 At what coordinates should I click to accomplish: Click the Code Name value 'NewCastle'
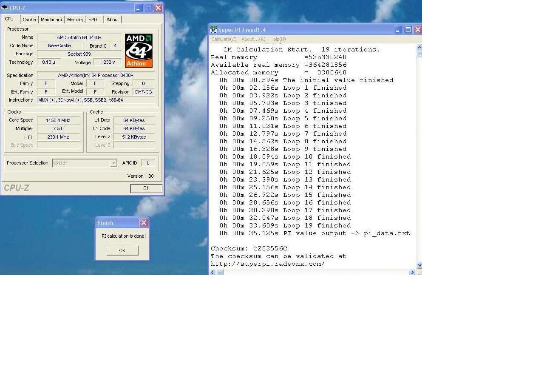tap(59, 45)
